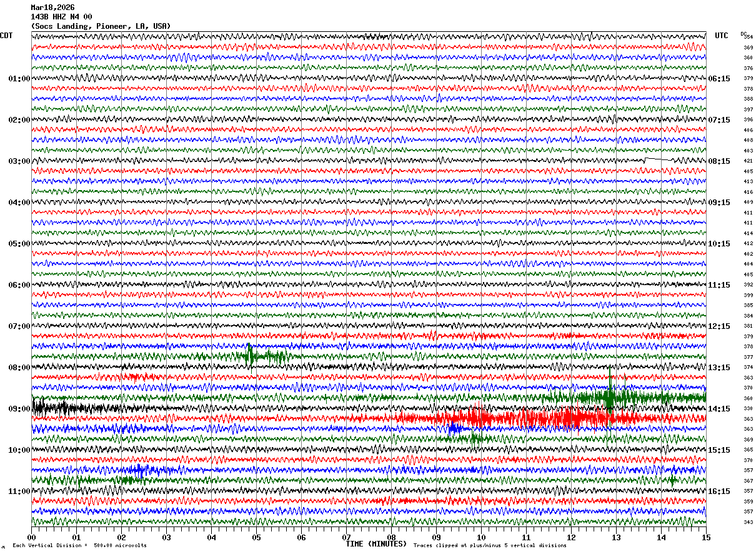Image resolution: width=756 pixels, height=554 pixels.
Task: Click the "05:00" CDT hour label
Action: pyautogui.click(x=19, y=244)
